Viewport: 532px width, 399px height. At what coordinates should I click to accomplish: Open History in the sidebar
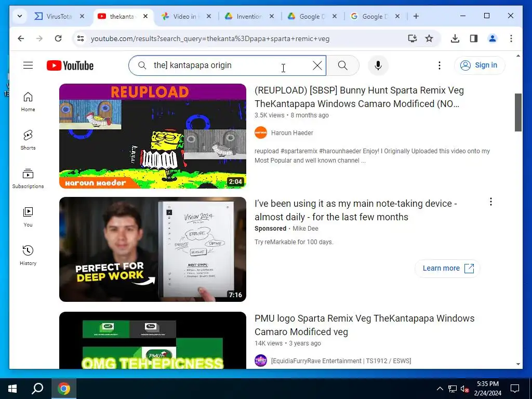pyautogui.click(x=28, y=256)
